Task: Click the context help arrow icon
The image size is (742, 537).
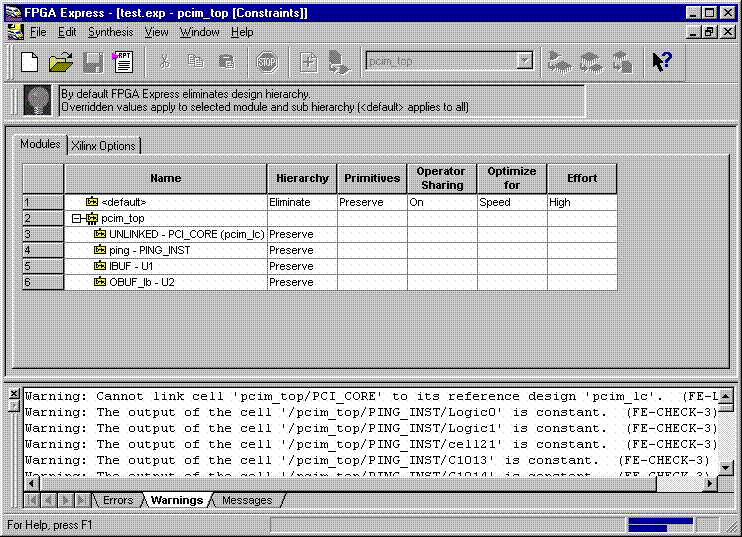Action: pos(661,62)
